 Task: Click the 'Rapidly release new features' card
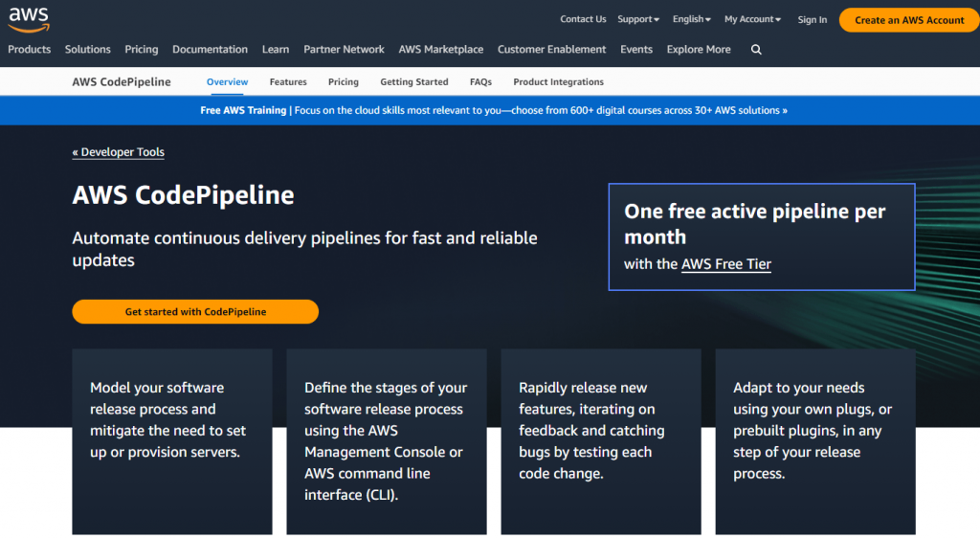pos(601,441)
